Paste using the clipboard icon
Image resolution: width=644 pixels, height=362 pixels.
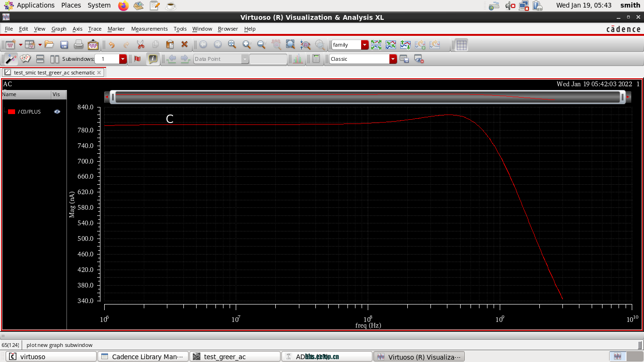pos(170,45)
